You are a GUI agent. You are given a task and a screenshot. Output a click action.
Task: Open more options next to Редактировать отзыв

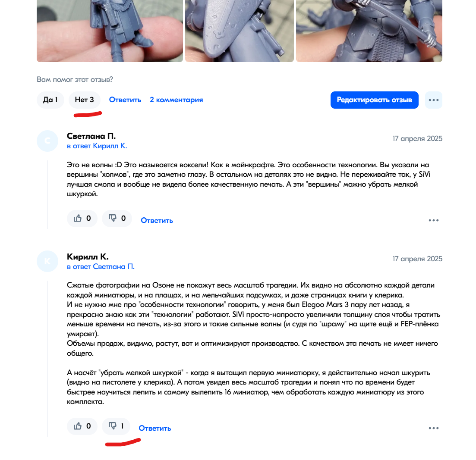[x=434, y=100]
